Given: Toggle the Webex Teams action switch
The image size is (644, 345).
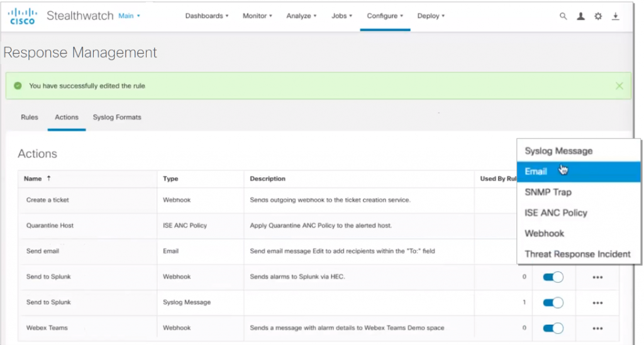Looking at the screenshot, I should [553, 328].
